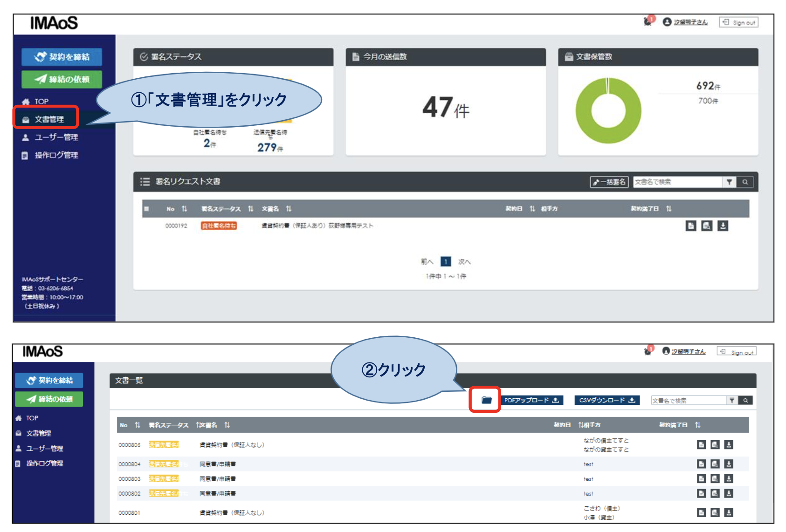Screen dimensions: 786x532
Task: Click the document view icon for row 0000804
Action: pyautogui.click(x=702, y=464)
